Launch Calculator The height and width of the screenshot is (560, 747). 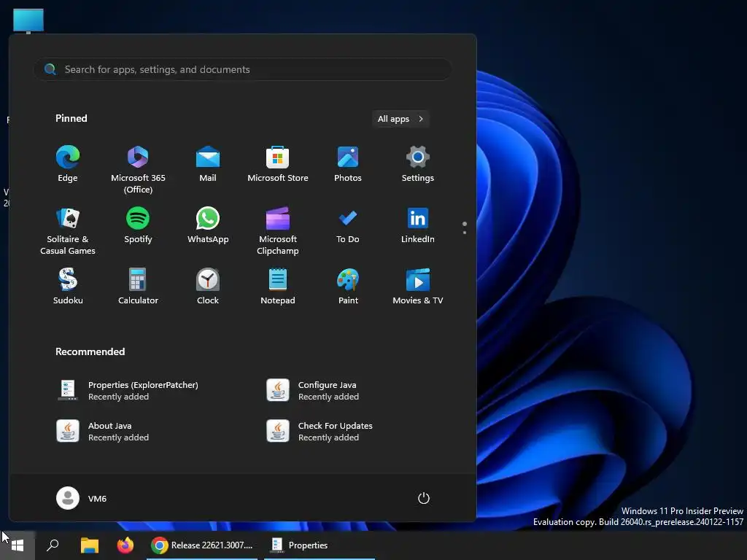[138, 287]
